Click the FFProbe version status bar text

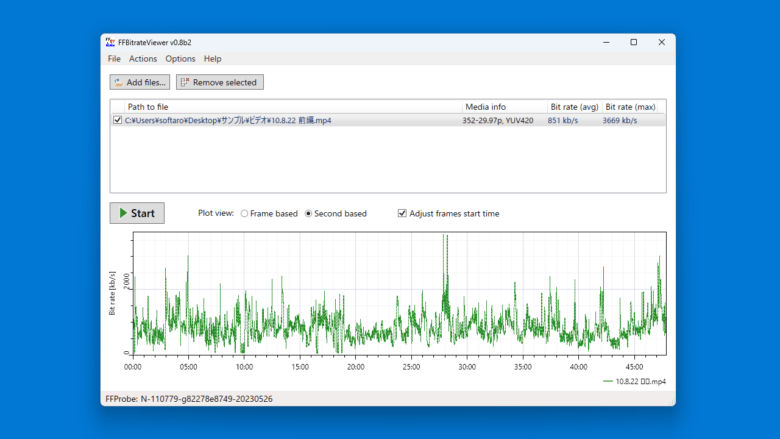point(189,399)
